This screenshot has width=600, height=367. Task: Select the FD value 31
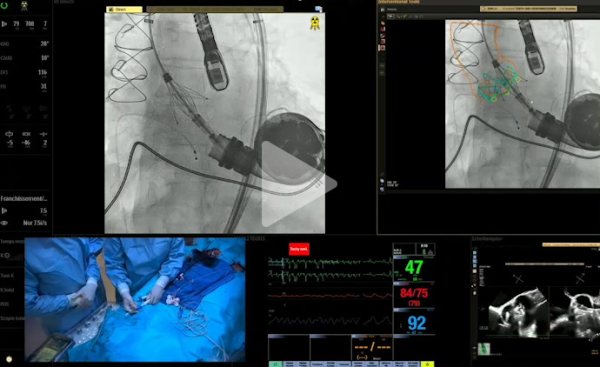point(44,86)
